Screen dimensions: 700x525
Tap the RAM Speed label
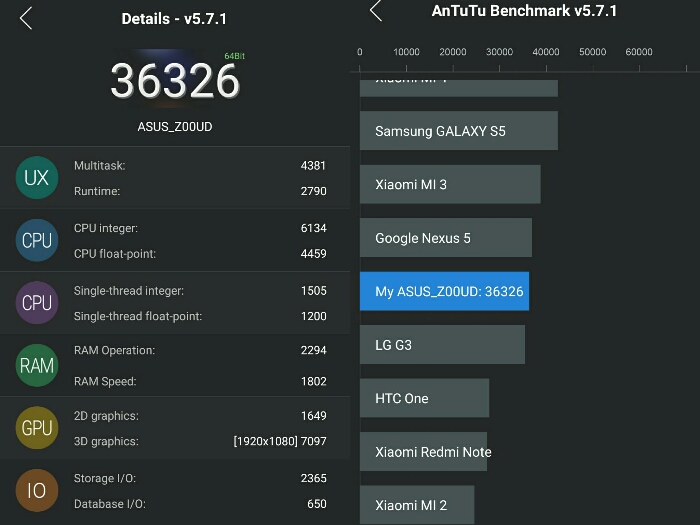105,381
